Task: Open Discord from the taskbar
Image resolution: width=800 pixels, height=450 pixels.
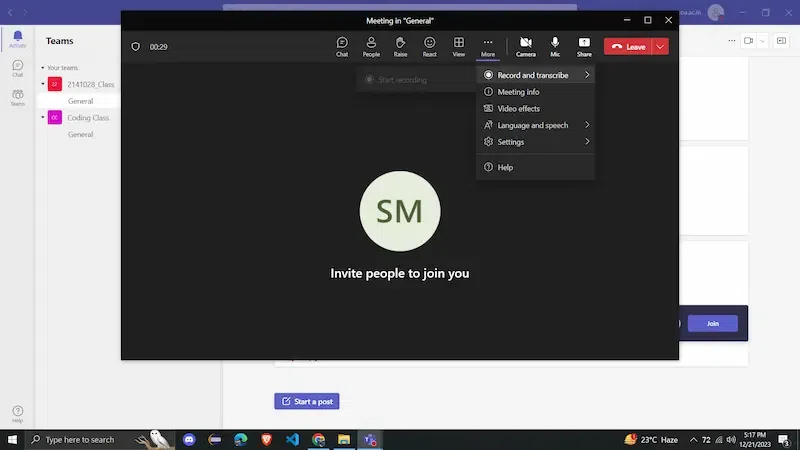Action: [x=189, y=439]
